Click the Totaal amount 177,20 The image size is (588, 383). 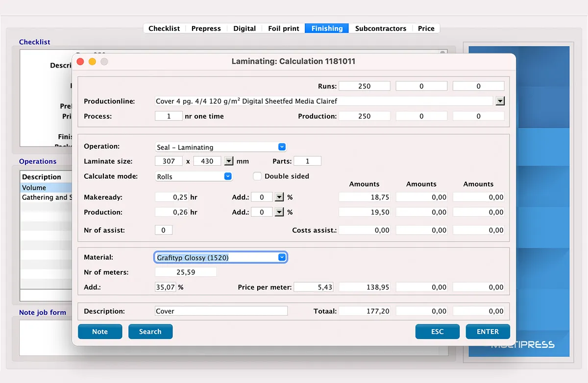[x=365, y=311]
